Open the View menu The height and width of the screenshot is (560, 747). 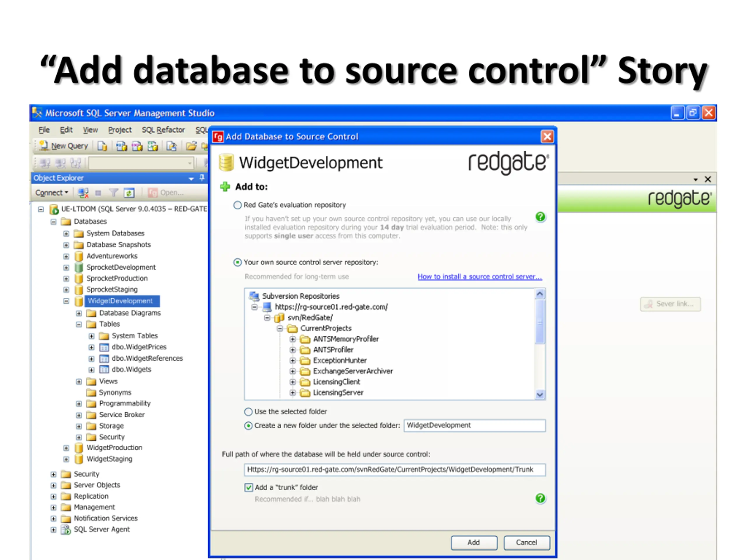(90, 130)
